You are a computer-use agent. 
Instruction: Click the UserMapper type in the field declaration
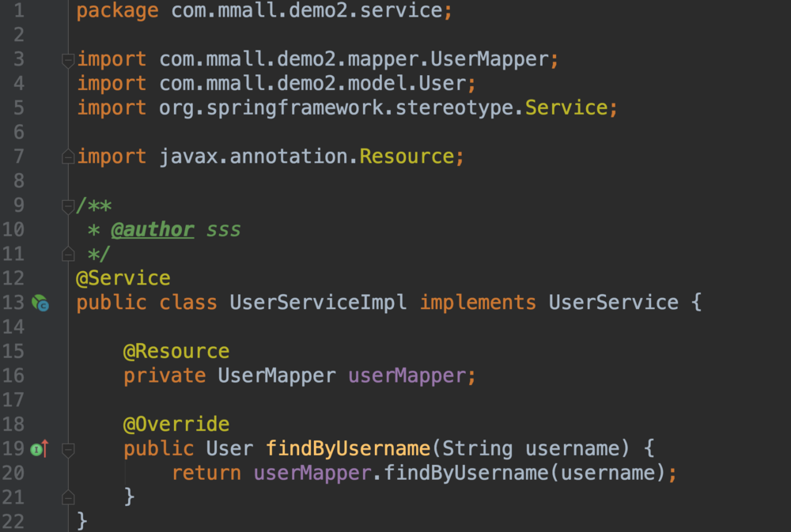point(277,375)
